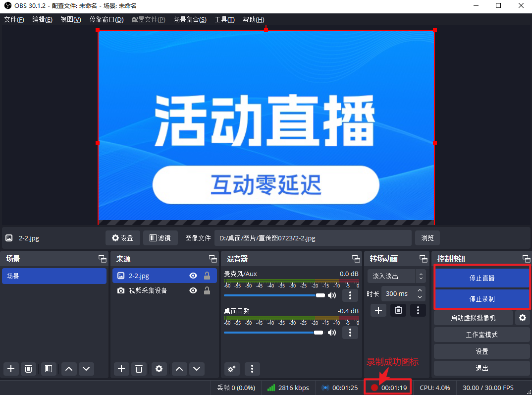Click the 停止录制 button
The height and width of the screenshot is (395, 532).
[x=481, y=299]
